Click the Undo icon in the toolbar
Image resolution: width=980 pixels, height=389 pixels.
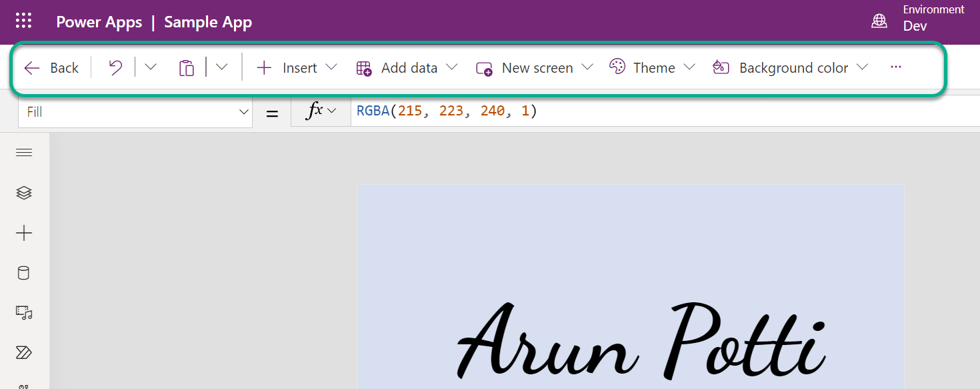click(114, 67)
